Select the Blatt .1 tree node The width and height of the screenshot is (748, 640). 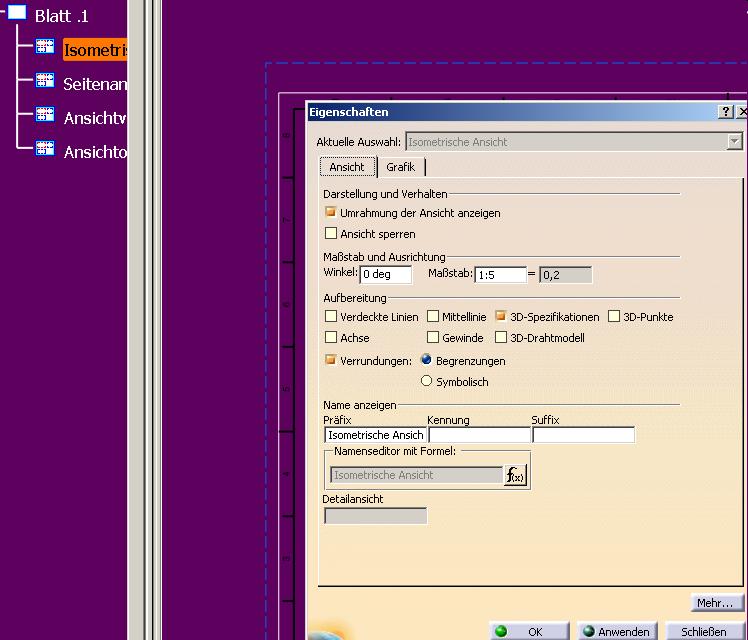62,16
